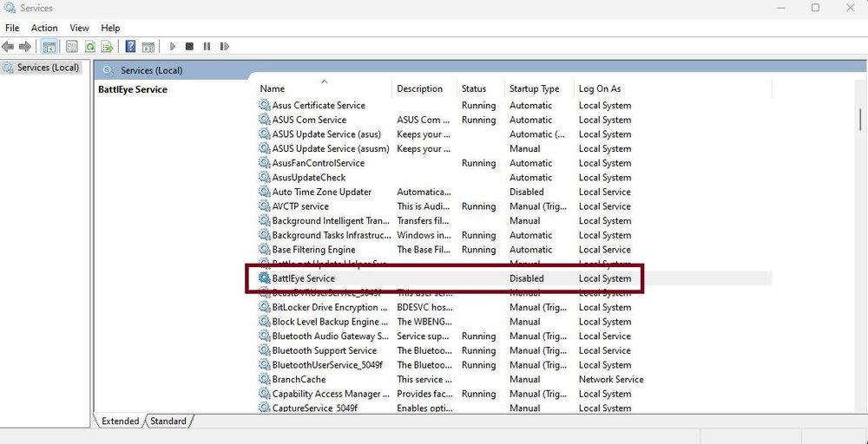868x444 pixels.
Task: Click Running status of AsusFanControlService
Action: coord(478,162)
